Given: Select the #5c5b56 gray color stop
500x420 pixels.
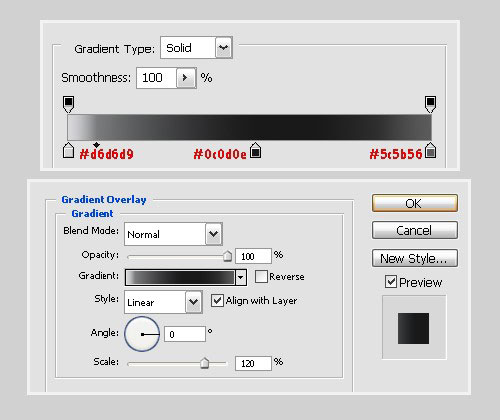Looking at the screenshot, I should [x=430, y=150].
